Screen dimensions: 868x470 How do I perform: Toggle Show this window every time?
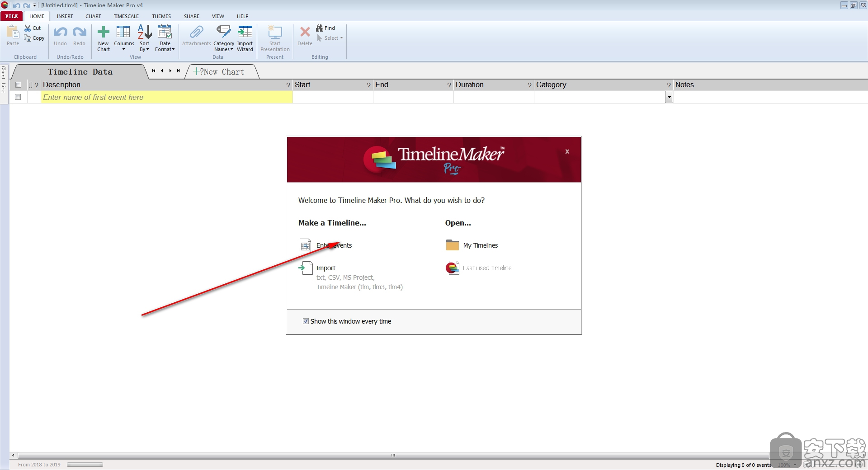pyautogui.click(x=306, y=321)
